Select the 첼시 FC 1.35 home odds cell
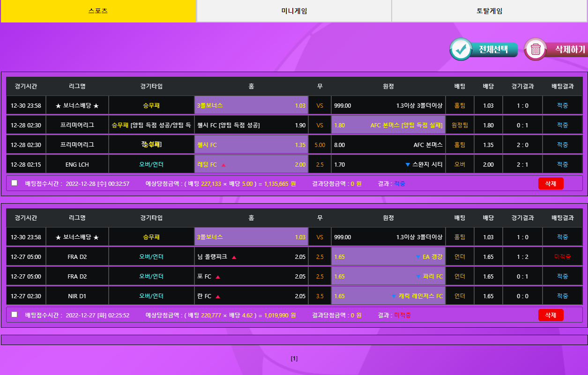Screen dimensions: 588x375 pyautogui.click(x=251, y=145)
